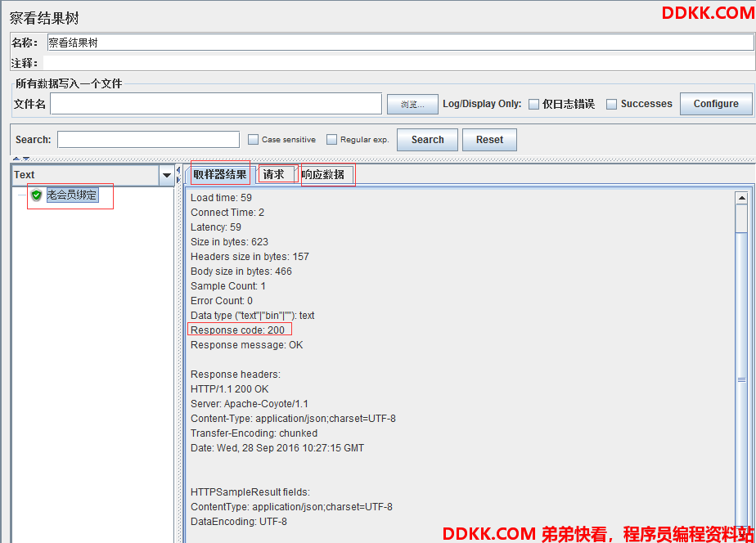
Task: Click the 'Headers size in bytes: 157' line
Action: [250, 257]
